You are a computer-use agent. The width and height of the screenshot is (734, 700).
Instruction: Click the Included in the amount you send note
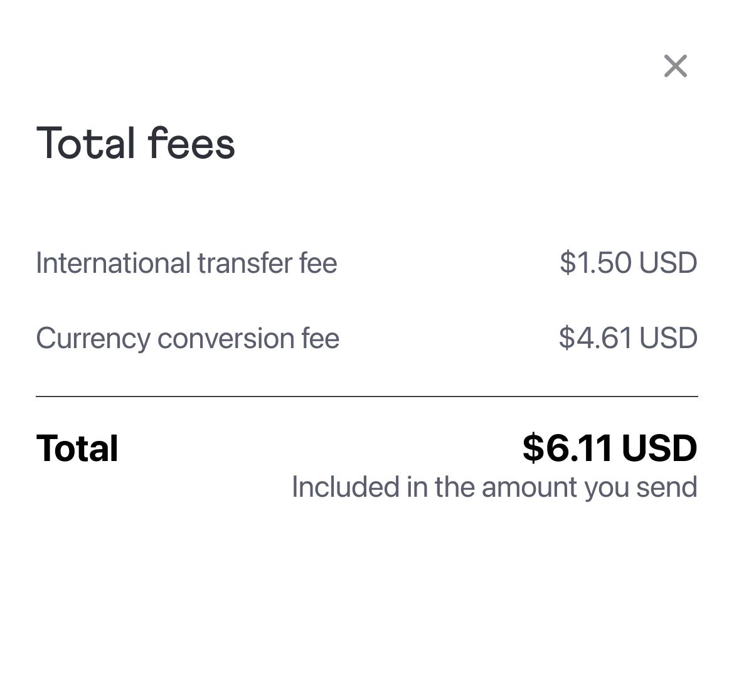(494, 487)
